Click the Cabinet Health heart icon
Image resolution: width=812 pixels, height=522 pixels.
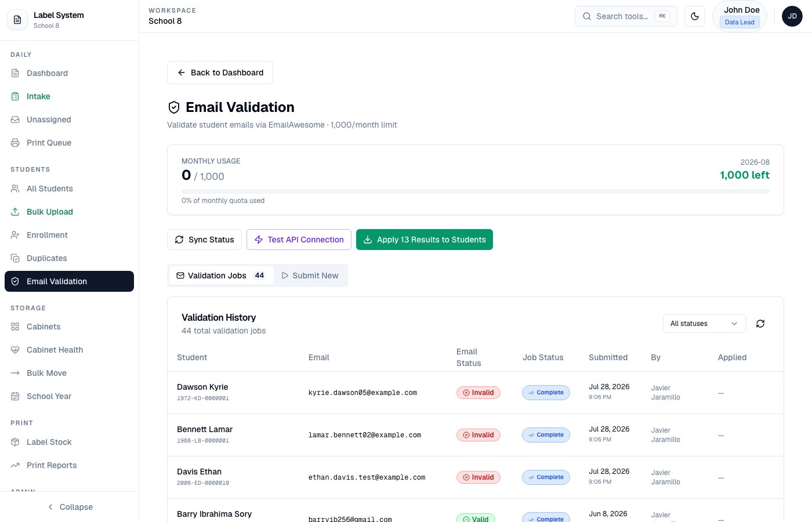click(x=15, y=350)
